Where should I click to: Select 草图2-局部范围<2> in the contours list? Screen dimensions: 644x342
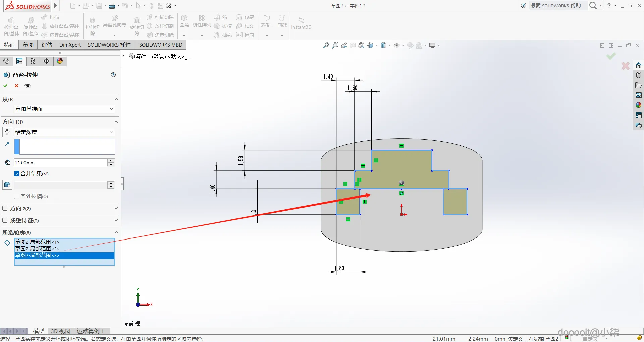coord(64,249)
